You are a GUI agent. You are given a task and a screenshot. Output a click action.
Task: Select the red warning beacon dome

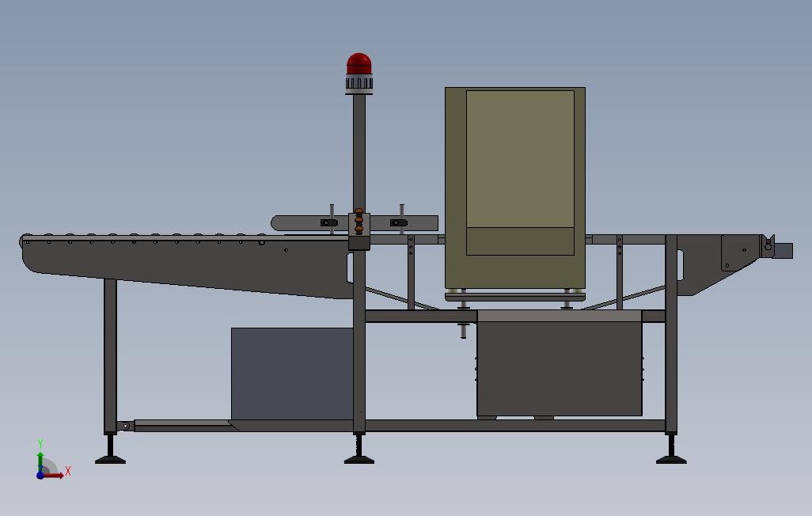(359, 64)
